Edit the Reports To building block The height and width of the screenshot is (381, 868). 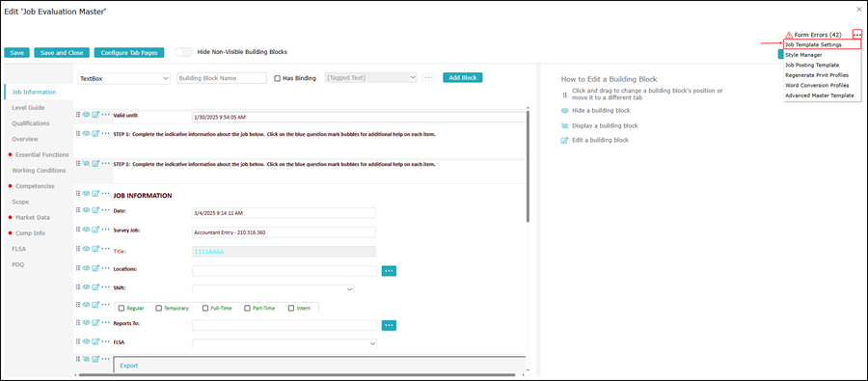(x=95, y=323)
